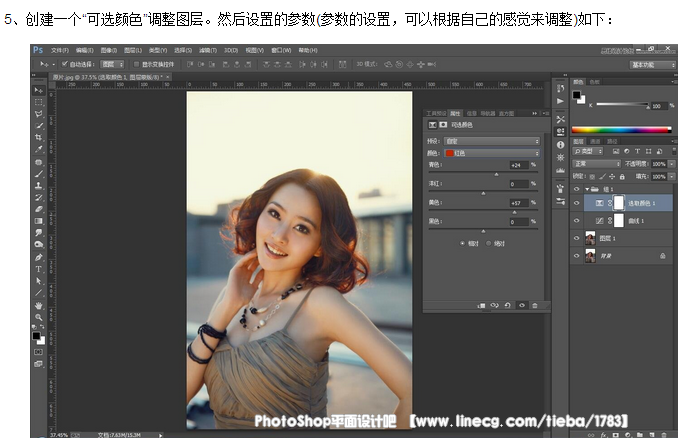Select the Quick Selection tool
The height and width of the screenshot is (438, 678).
click(x=38, y=125)
